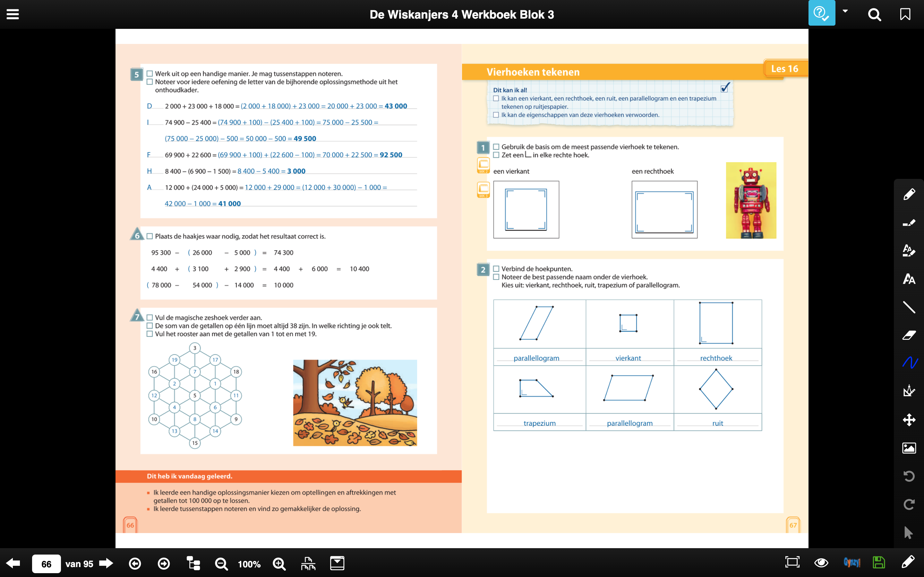Bookmark the current page
This screenshot has width=924, height=577.
(905, 14)
